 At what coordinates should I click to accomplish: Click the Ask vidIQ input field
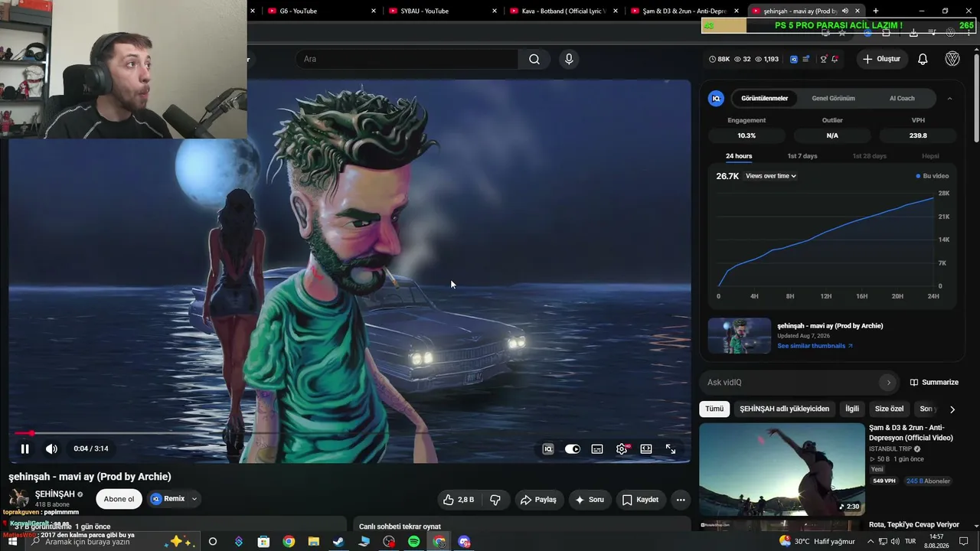coord(792,383)
